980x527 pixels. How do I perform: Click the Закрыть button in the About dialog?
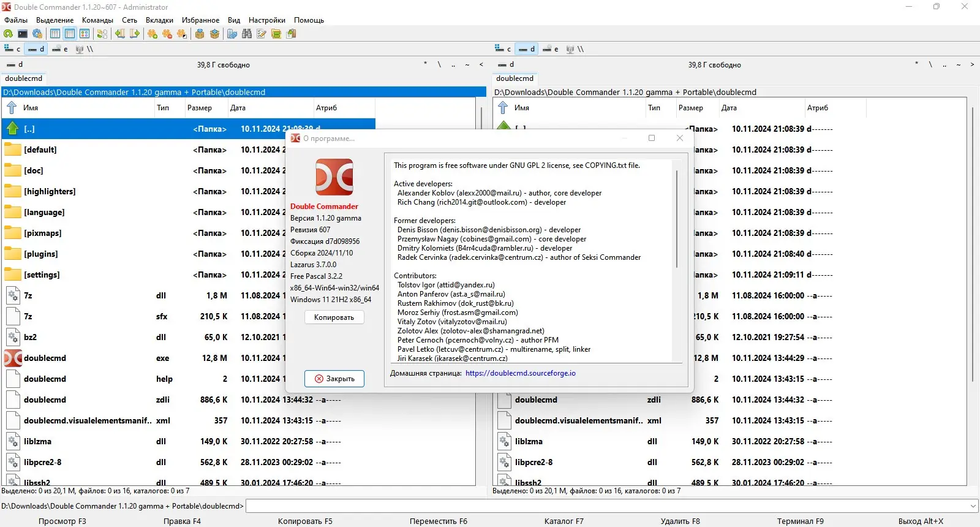(334, 379)
